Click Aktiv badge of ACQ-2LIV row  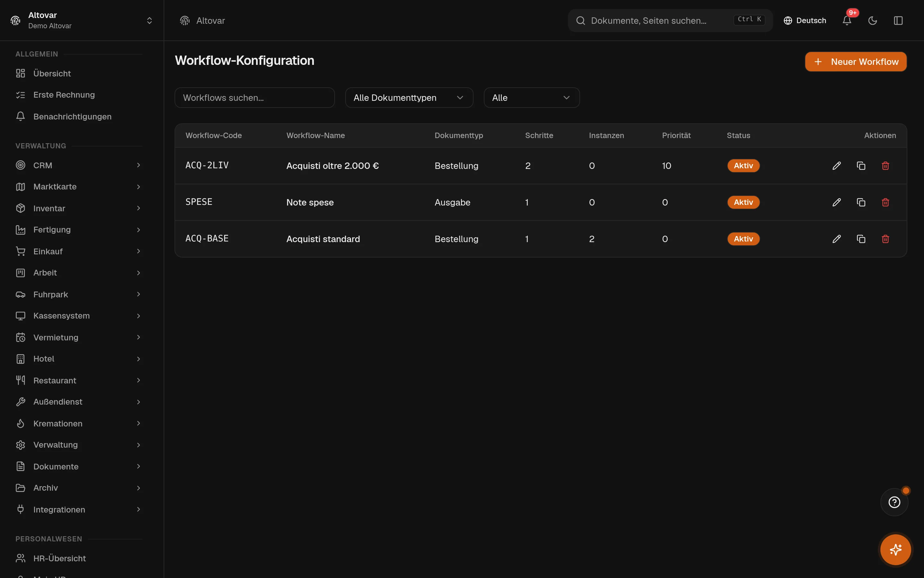(x=743, y=165)
